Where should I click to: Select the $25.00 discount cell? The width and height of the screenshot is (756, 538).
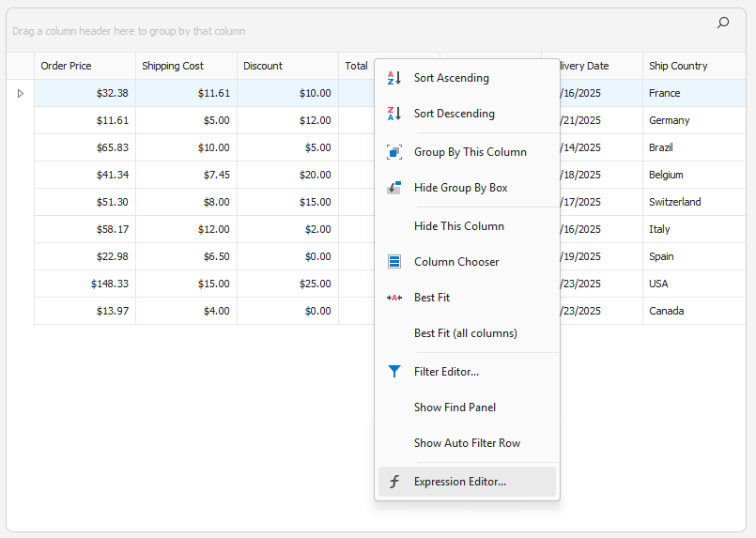[x=287, y=284]
